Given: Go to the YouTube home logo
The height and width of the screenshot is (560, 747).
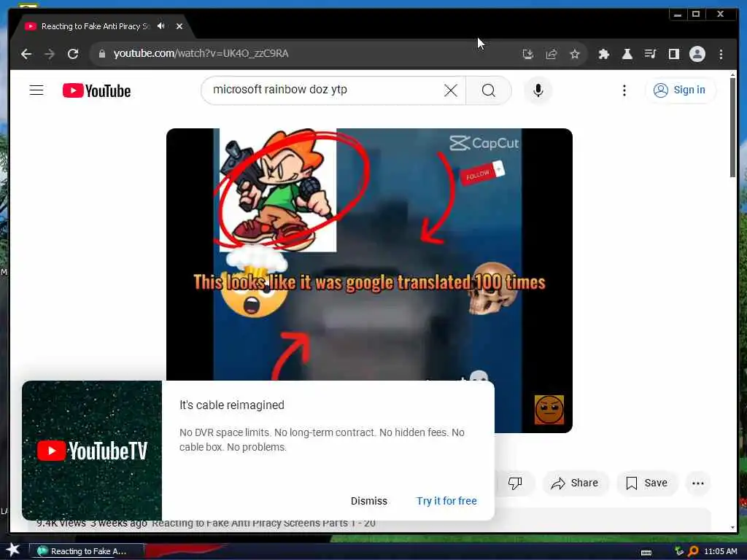Looking at the screenshot, I should click(96, 90).
